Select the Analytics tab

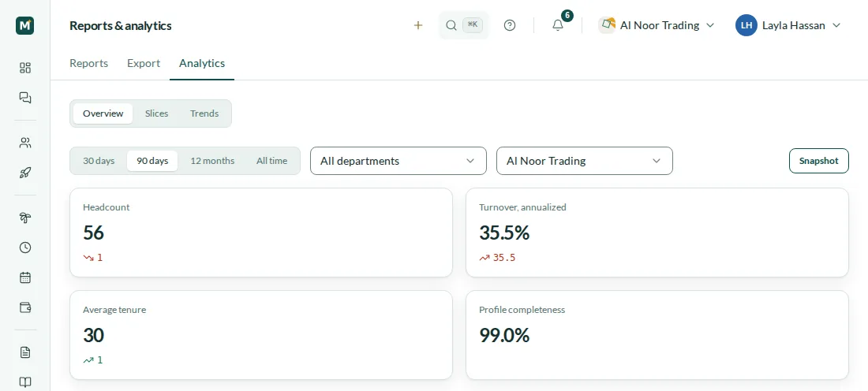pos(202,63)
